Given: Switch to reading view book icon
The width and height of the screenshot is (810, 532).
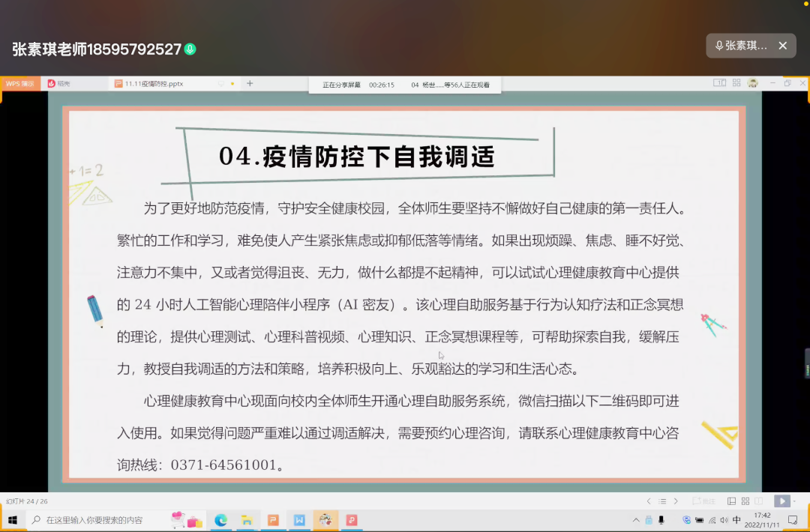Looking at the screenshot, I should (759, 501).
